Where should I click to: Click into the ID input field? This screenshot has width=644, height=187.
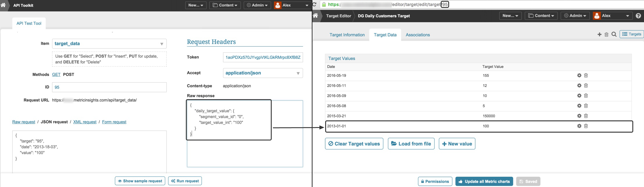click(x=109, y=87)
